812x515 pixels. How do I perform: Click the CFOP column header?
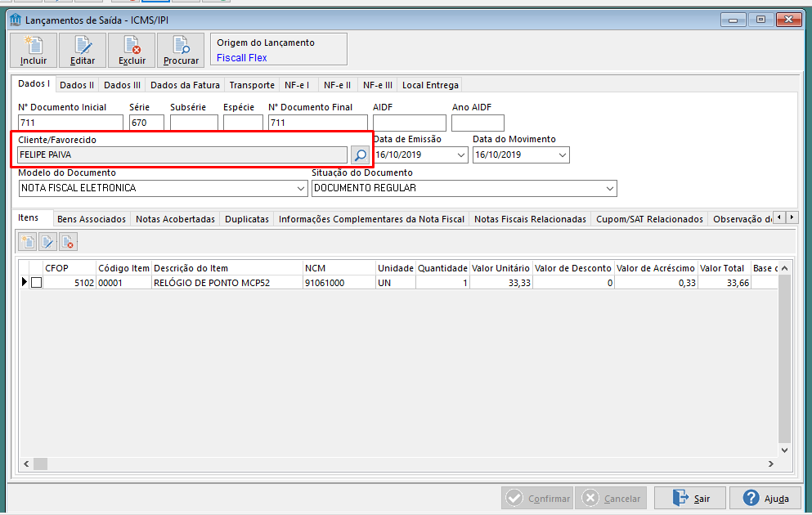click(70, 268)
